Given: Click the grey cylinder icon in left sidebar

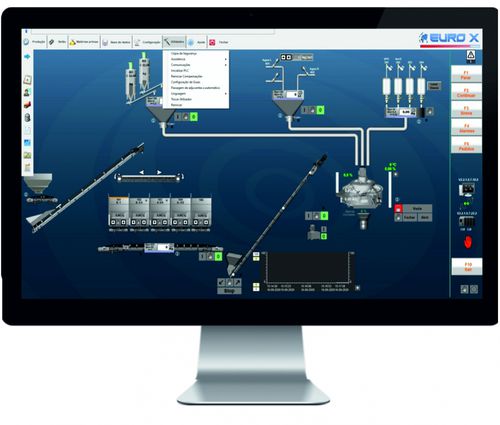Looking at the screenshot, I should [27, 117].
